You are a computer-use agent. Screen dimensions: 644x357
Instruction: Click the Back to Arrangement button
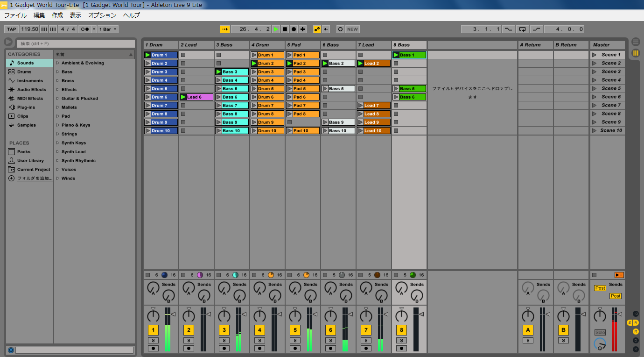pos(619,275)
